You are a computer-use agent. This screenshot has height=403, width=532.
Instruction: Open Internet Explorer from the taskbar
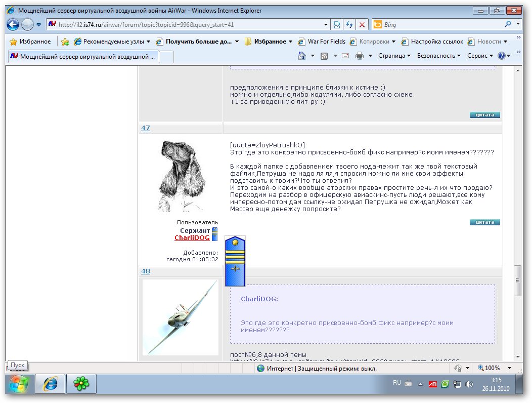tap(51, 384)
